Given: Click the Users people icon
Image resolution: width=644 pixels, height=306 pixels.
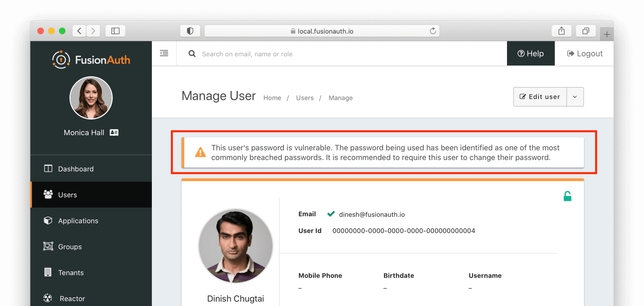Looking at the screenshot, I should 48,194.
